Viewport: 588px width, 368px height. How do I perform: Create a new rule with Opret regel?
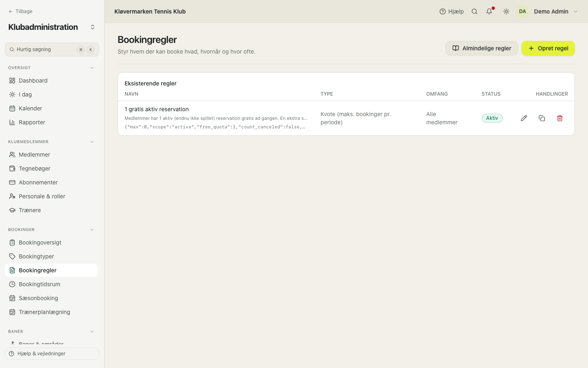548,48
